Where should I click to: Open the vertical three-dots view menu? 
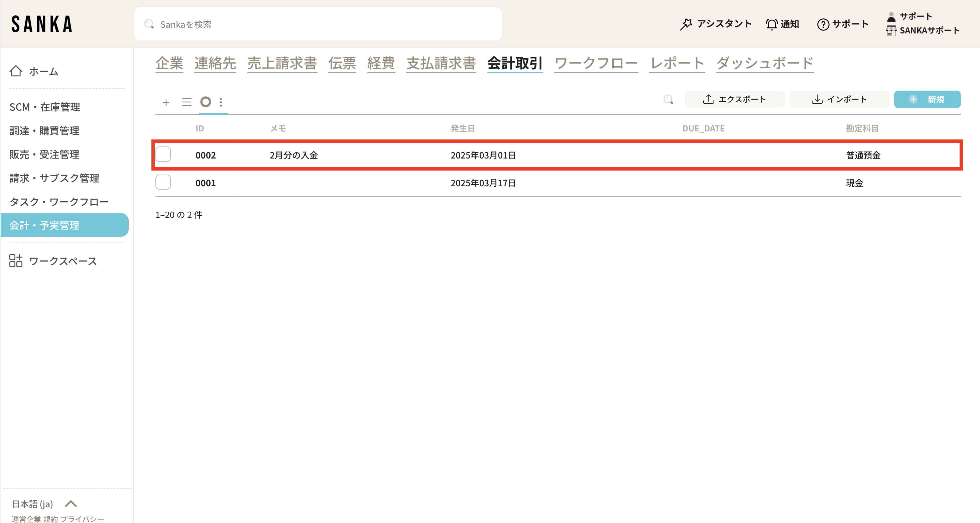click(221, 102)
